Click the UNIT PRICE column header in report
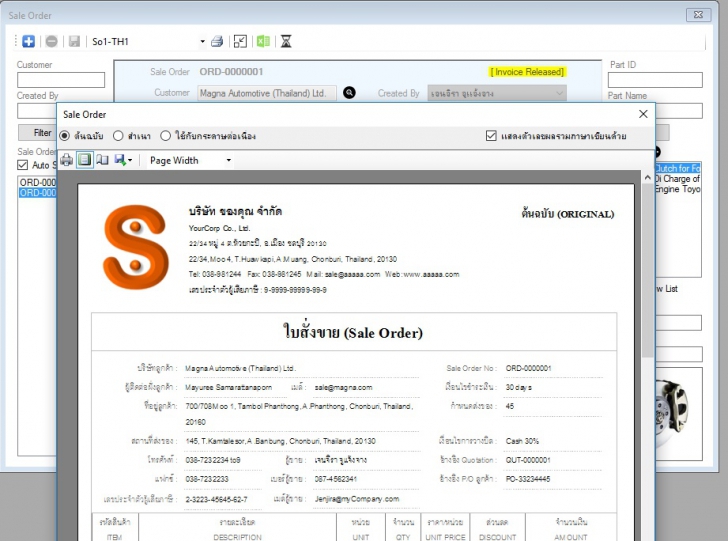This screenshot has height=541, width=728. pos(445,537)
